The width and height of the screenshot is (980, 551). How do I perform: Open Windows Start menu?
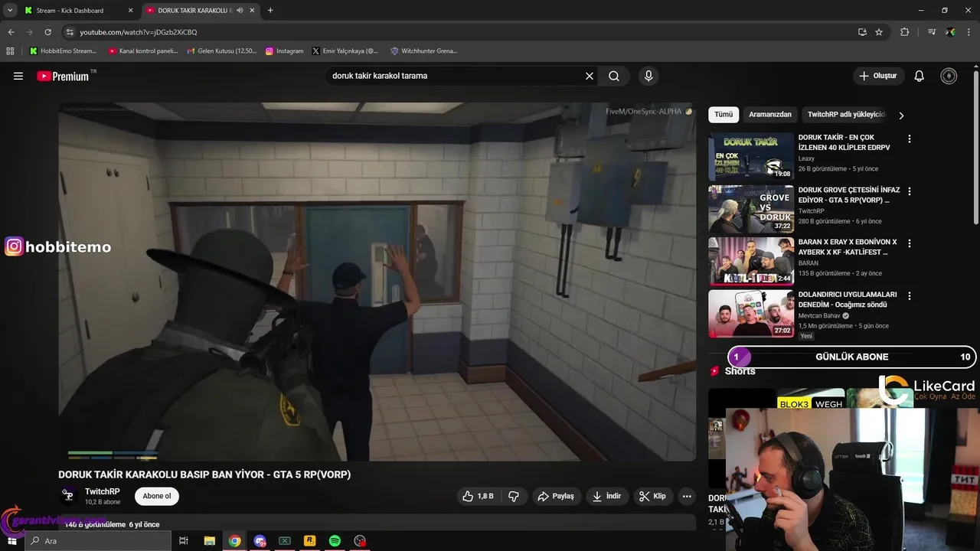tap(12, 541)
